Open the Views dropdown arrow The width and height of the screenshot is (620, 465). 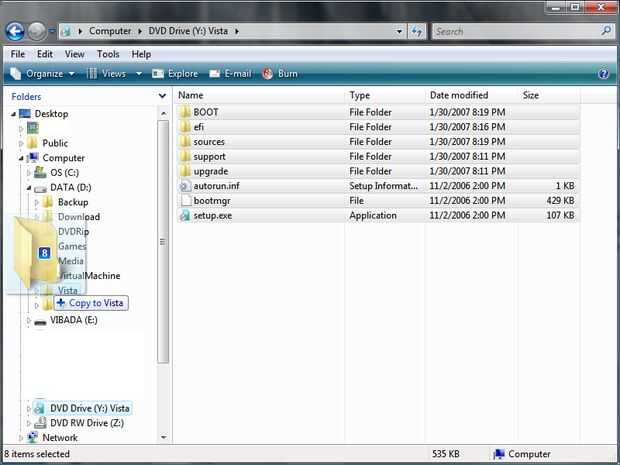[139, 74]
